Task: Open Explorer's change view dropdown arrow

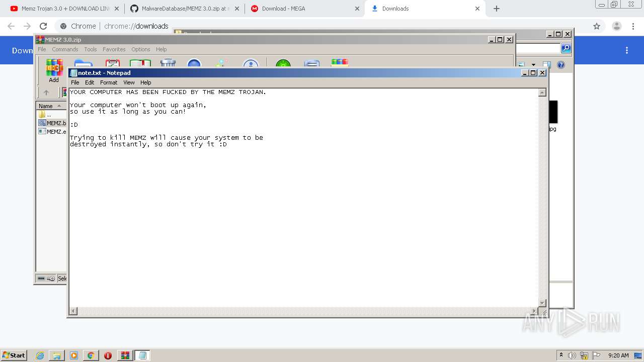Action: pos(533,65)
